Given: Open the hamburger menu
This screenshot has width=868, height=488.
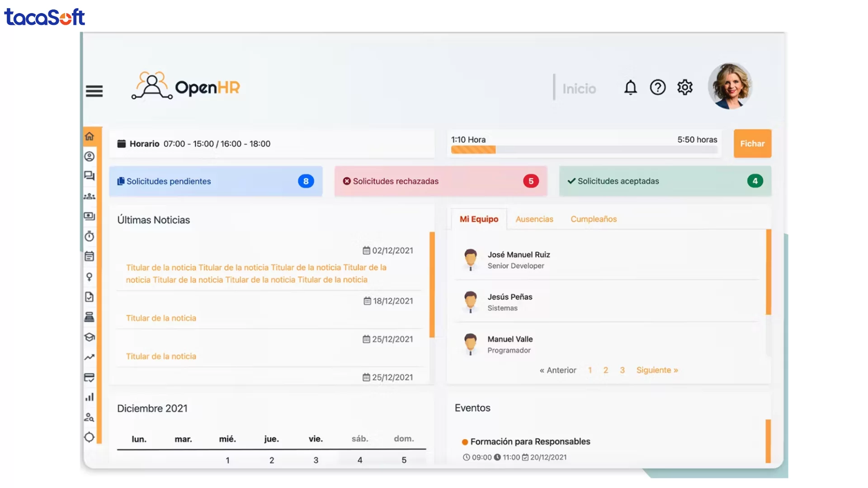Looking at the screenshot, I should pyautogui.click(x=94, y=91).
